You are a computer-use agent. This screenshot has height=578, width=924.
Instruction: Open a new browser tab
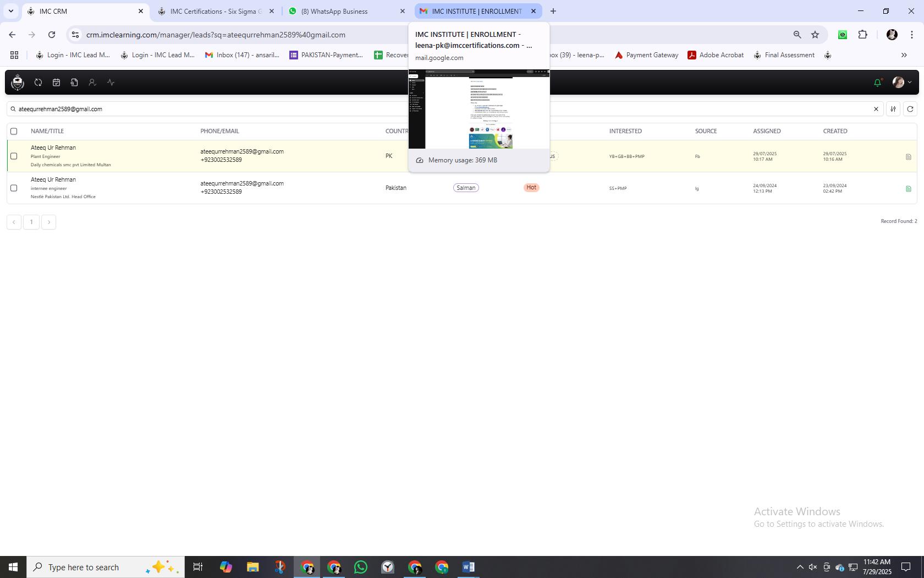553,11
